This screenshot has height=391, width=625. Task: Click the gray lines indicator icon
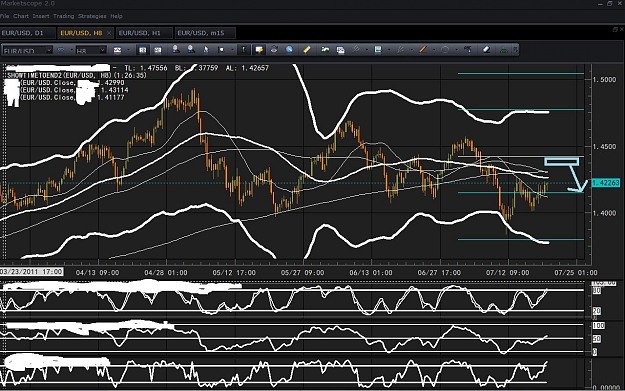[x=356, y=49]
